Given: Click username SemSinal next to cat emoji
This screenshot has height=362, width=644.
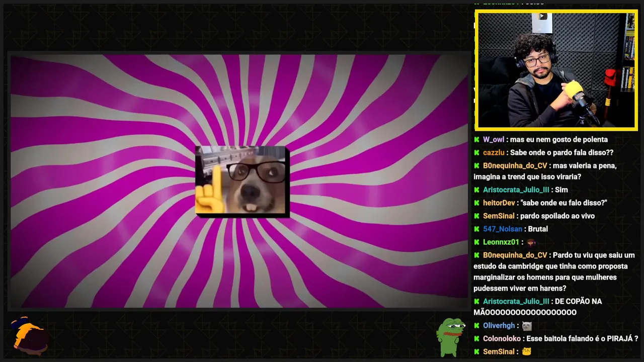Looking at the screenshot, I should click(499, 352).
